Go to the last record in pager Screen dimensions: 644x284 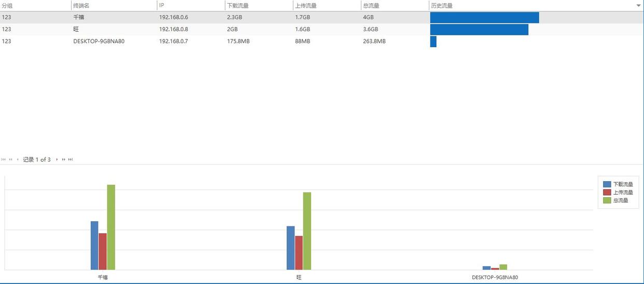point(71,159)
